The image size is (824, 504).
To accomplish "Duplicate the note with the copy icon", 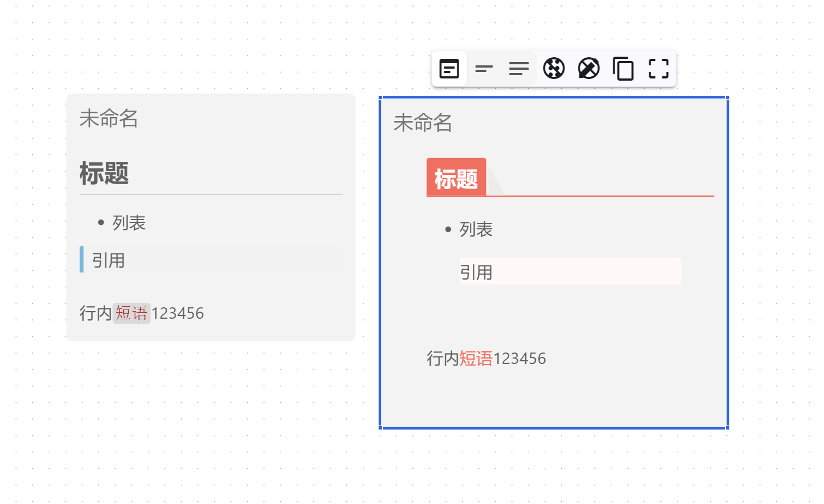I will [x=623, y=69].
